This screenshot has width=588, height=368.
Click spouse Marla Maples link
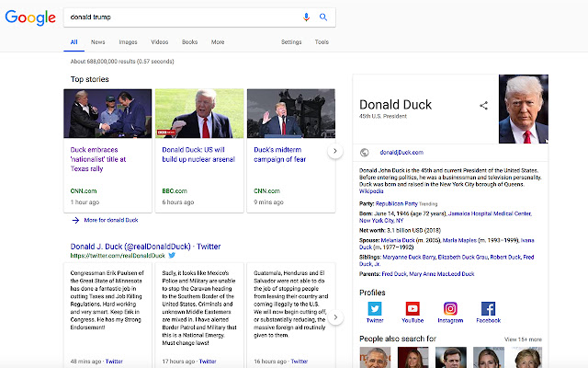459,240
